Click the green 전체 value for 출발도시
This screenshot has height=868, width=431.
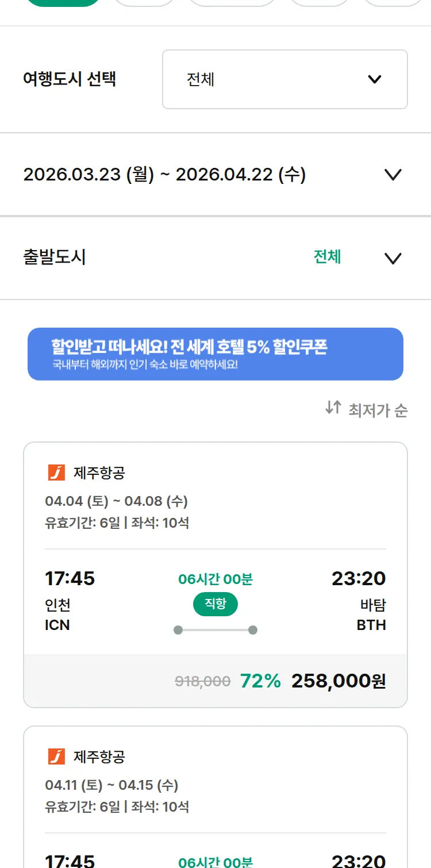(327, 257)
